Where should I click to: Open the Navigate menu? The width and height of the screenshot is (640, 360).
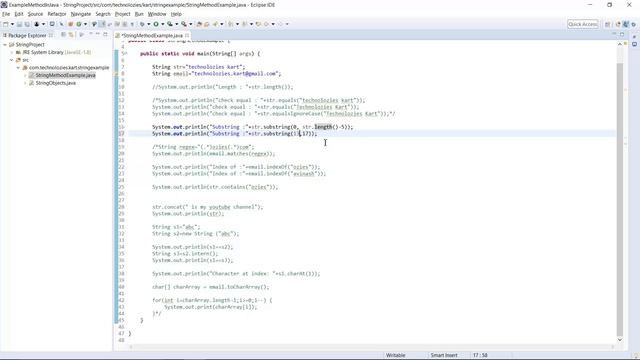[x=81, y=14]
